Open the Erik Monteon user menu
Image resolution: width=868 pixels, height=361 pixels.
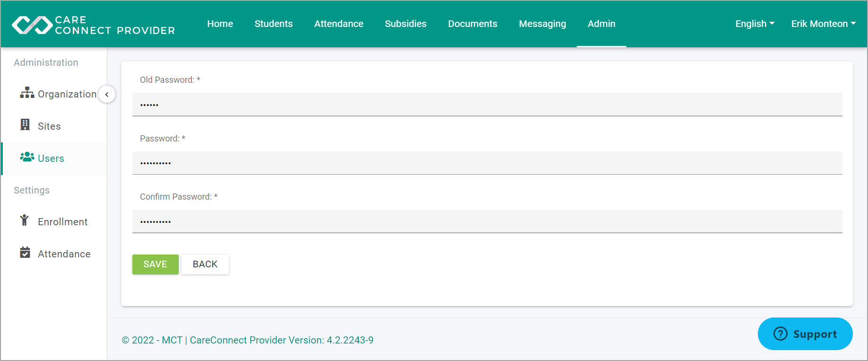coord(824,24)
